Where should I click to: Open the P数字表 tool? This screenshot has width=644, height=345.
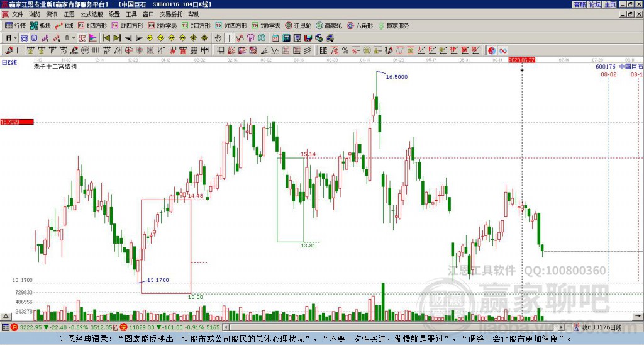(162, 25)
